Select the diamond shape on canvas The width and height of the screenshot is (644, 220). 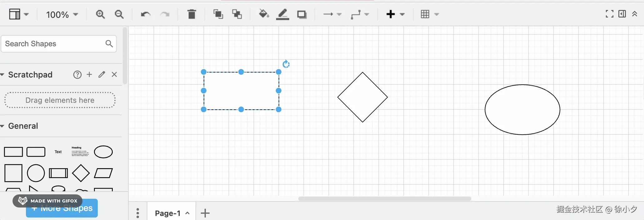click(363, 97)
